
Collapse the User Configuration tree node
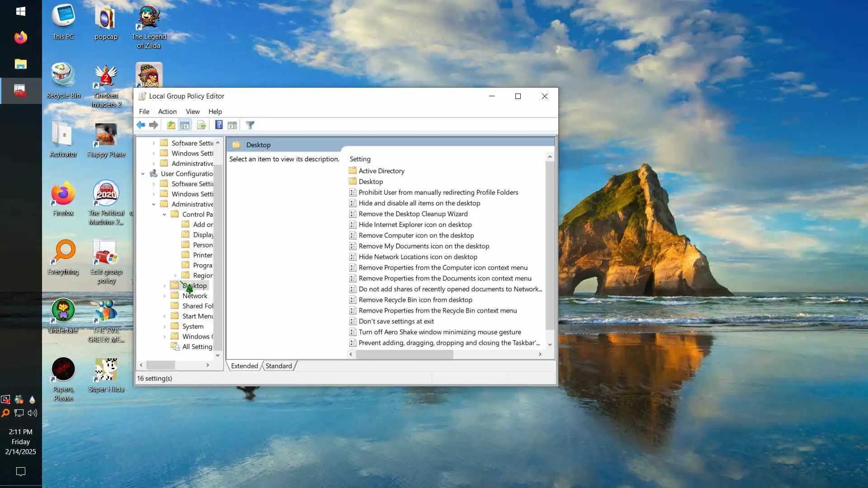tap(143, 174)
